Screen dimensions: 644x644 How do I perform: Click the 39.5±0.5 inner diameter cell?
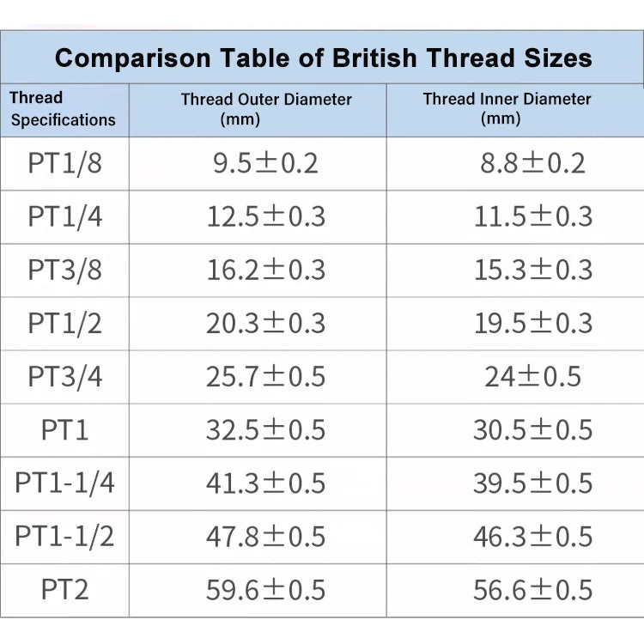click(x=532, y=483)
